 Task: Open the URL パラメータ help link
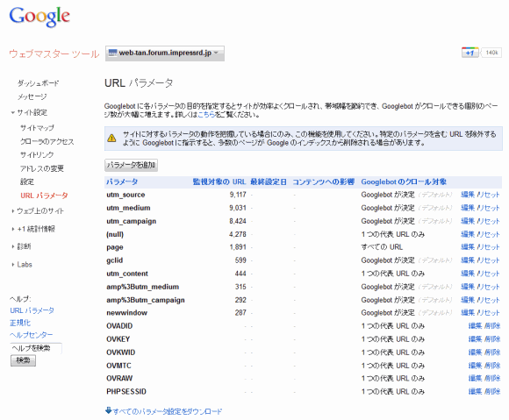coord(32,310)
